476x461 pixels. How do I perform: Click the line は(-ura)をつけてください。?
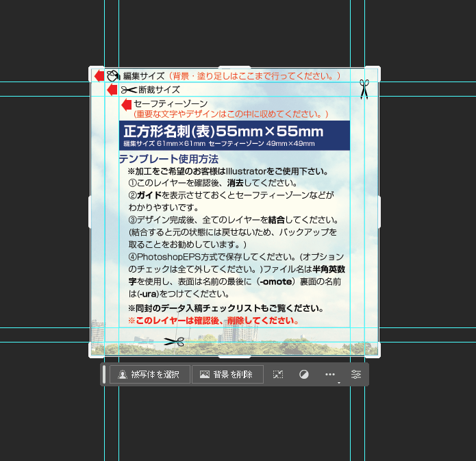coord(179,294)
